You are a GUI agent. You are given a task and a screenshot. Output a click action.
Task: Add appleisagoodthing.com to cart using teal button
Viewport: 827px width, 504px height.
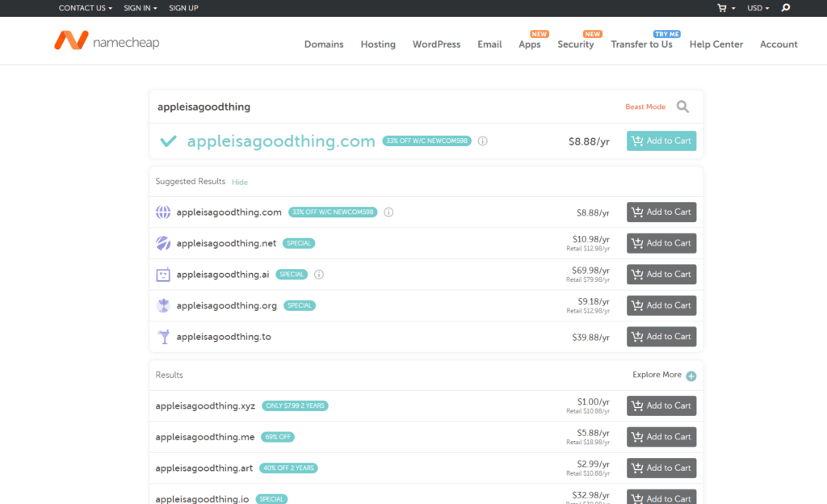[x=661, y=141]
